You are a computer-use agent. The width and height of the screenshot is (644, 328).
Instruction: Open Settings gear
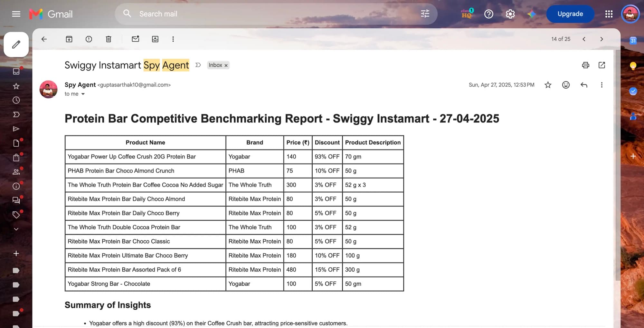point(510,14)
